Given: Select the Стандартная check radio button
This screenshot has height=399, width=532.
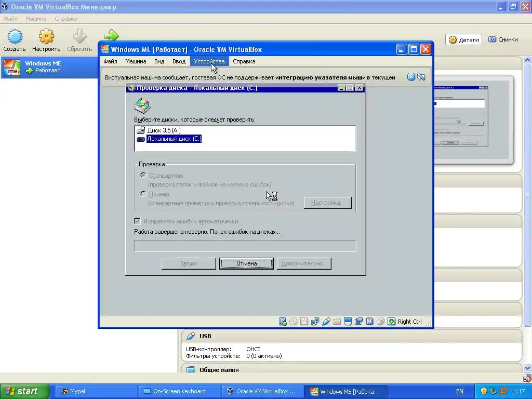Looking at the screenshot, I should (143, 176).
